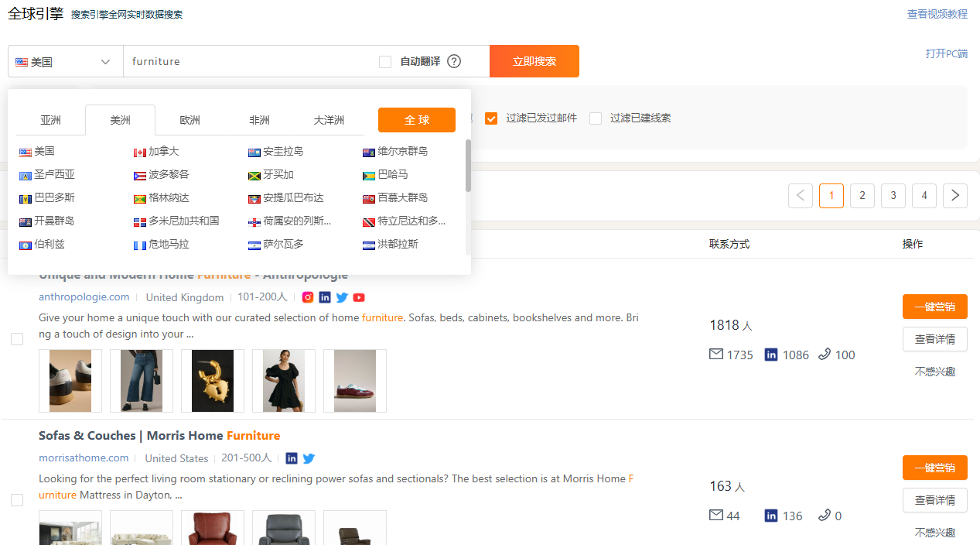
Task: Go to page 2
Action: (862, 196)
